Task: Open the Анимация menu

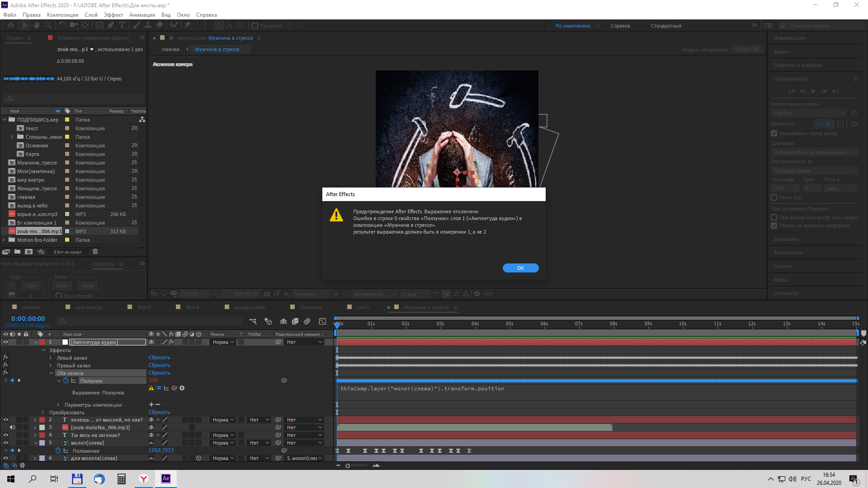Action: [142, 15]
